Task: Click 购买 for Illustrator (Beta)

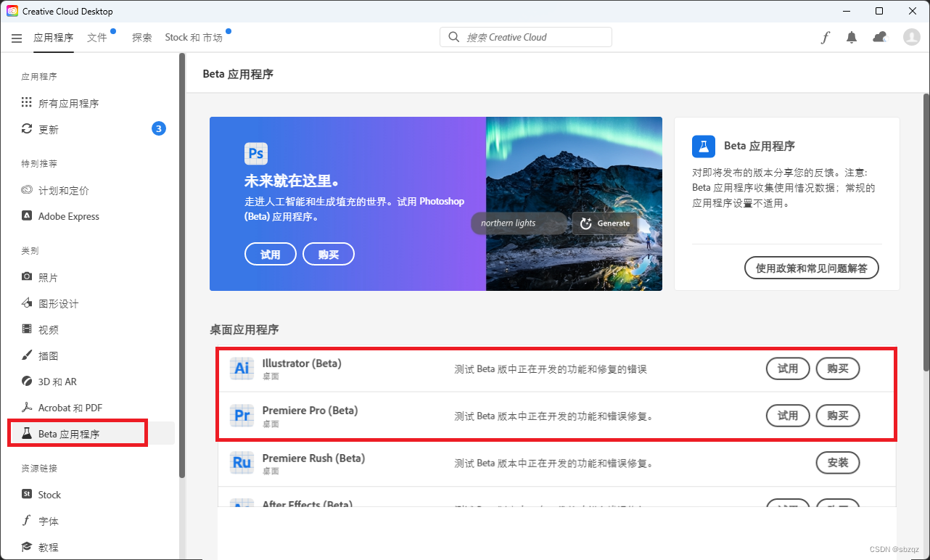Action: coord(838,368)
